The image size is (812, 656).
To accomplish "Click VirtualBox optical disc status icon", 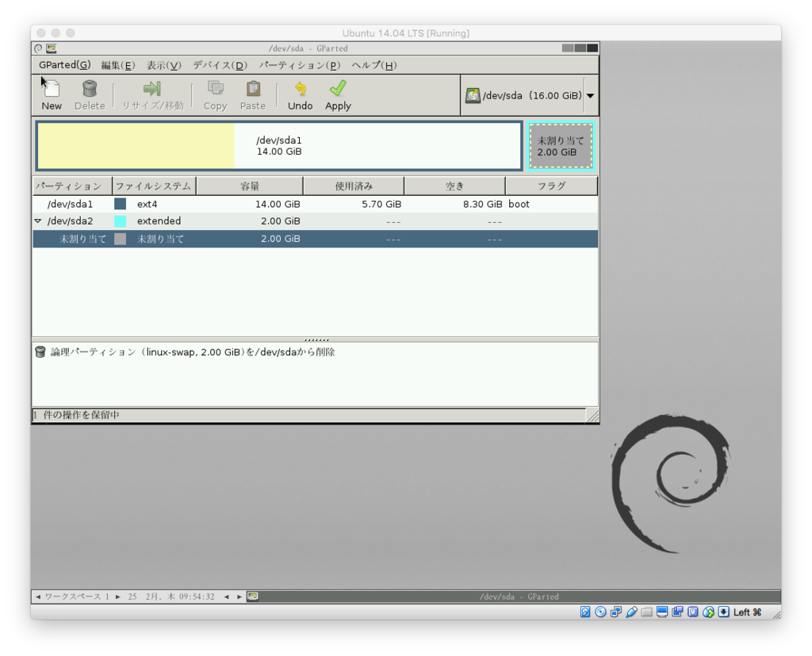I will (600, 612).
